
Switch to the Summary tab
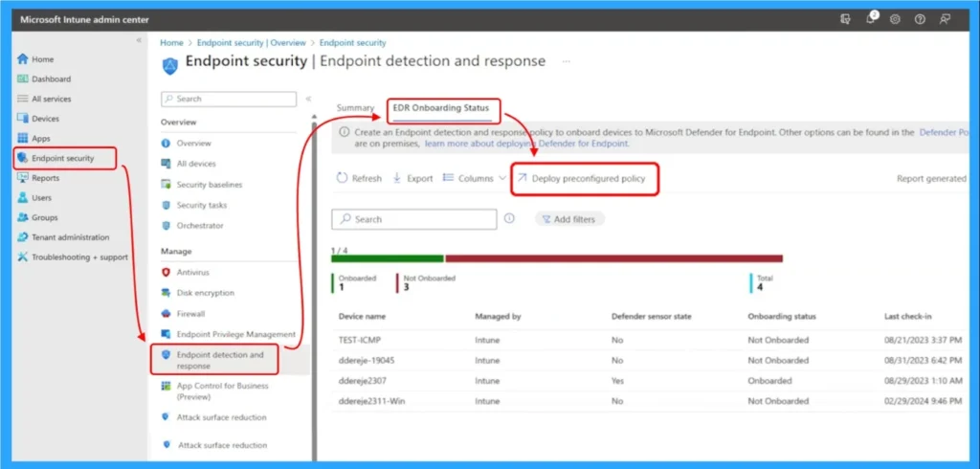355,108
